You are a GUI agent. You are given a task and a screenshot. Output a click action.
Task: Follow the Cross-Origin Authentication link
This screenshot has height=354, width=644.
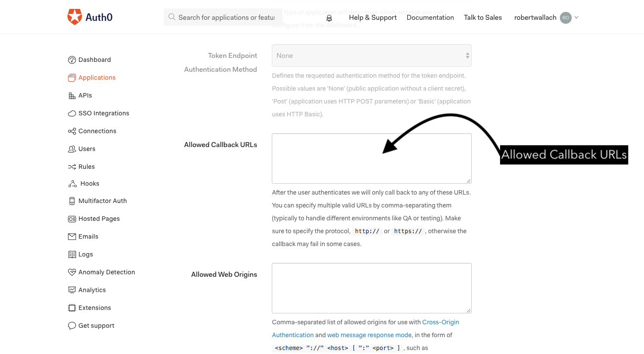click(x=440, y=322)
